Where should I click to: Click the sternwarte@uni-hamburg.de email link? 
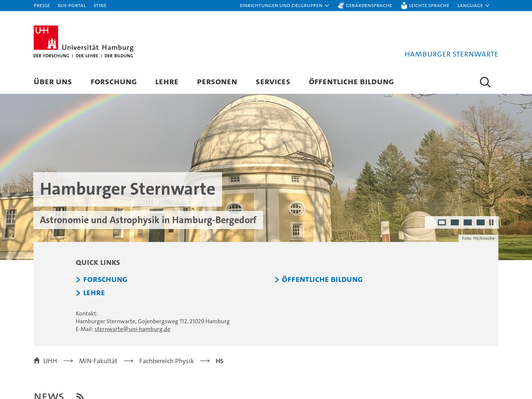132,329
